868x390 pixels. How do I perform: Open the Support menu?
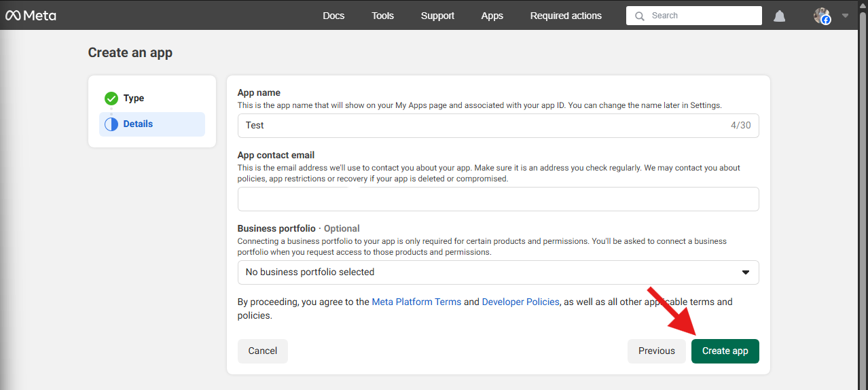click(437, 16)
